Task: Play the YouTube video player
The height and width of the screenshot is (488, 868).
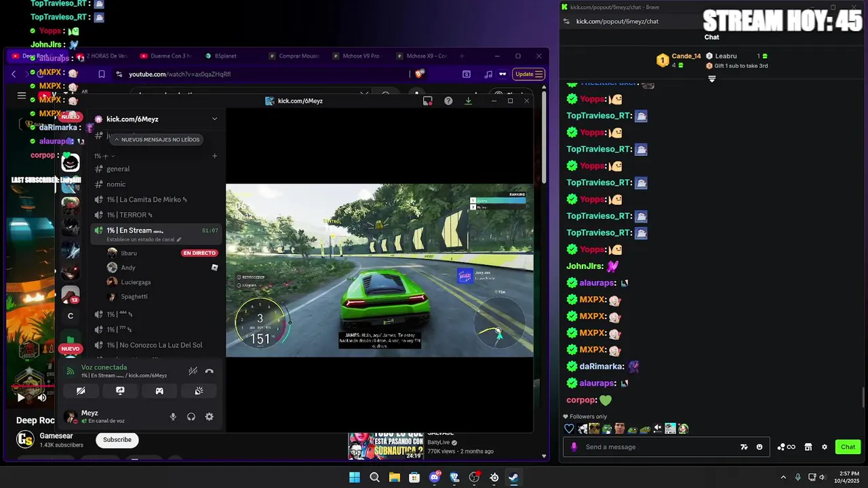Action: pos(20,398)
